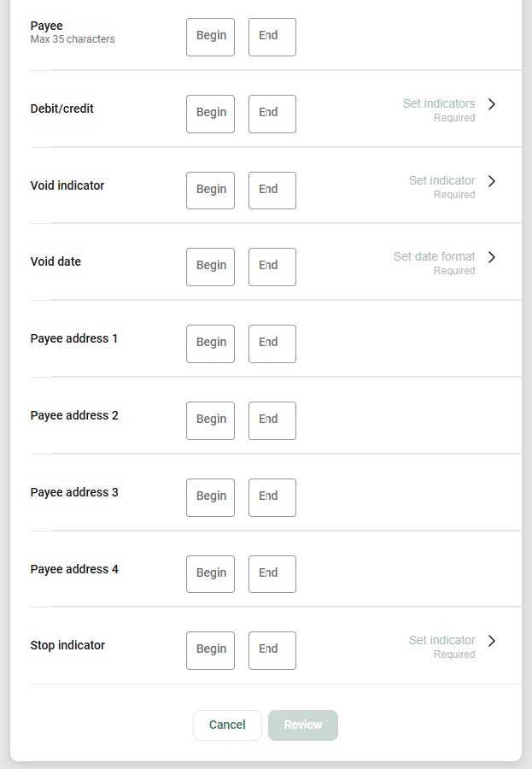
Task: Click End for Void indicator
Action: coord(272,190)
